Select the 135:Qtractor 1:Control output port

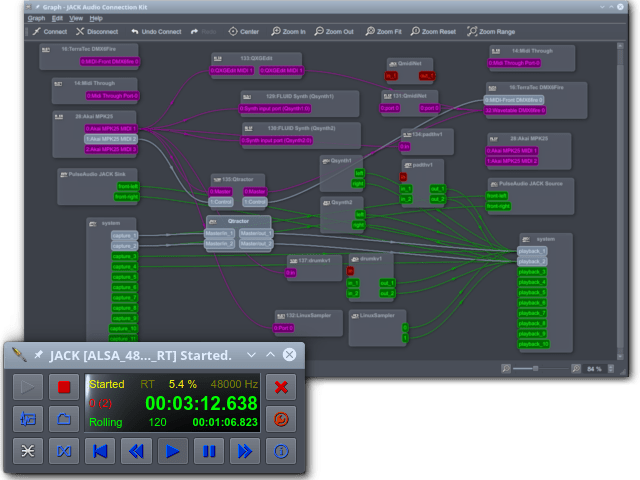click(255, 202)
